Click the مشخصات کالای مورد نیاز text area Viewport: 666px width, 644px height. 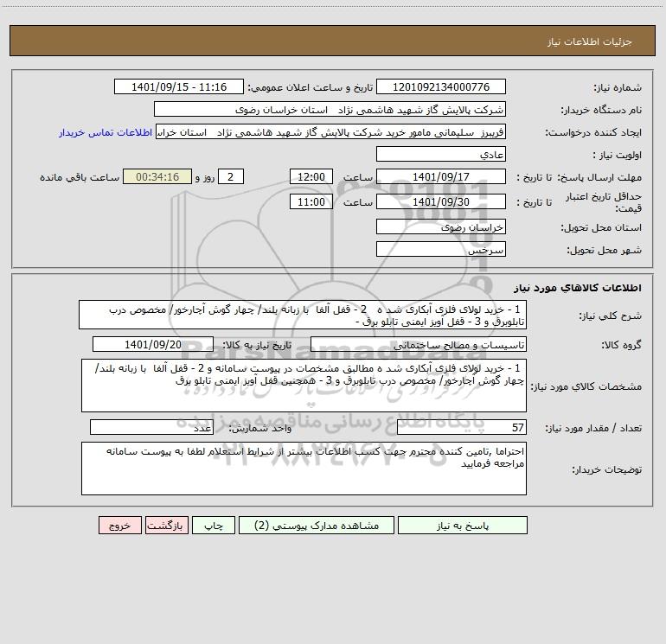tap(304, 386)
